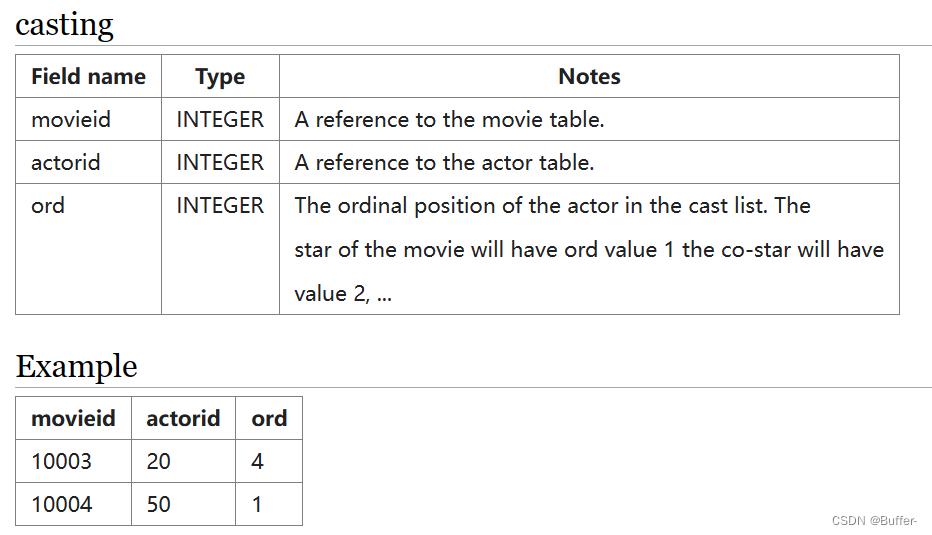Select the "Field name" column header
Image resolution: width=932 pixels, height=535 pixels.
(88, 77)
